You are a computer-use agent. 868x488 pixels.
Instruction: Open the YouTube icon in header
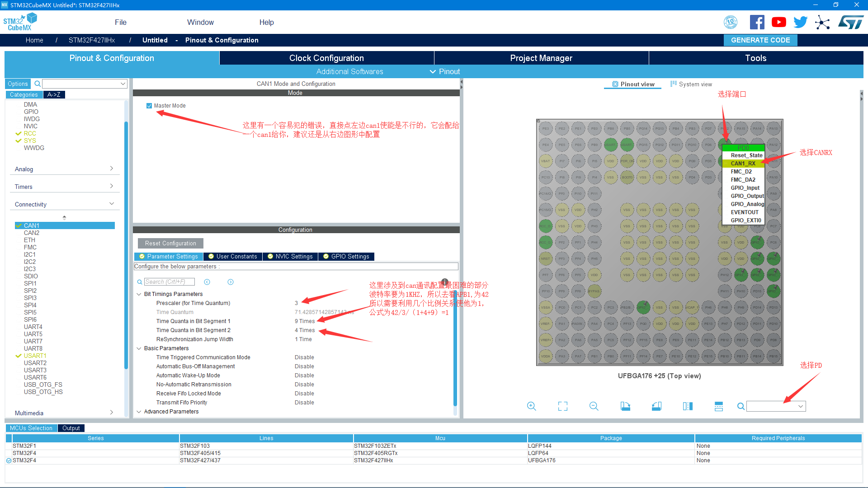tap(778, 22)
